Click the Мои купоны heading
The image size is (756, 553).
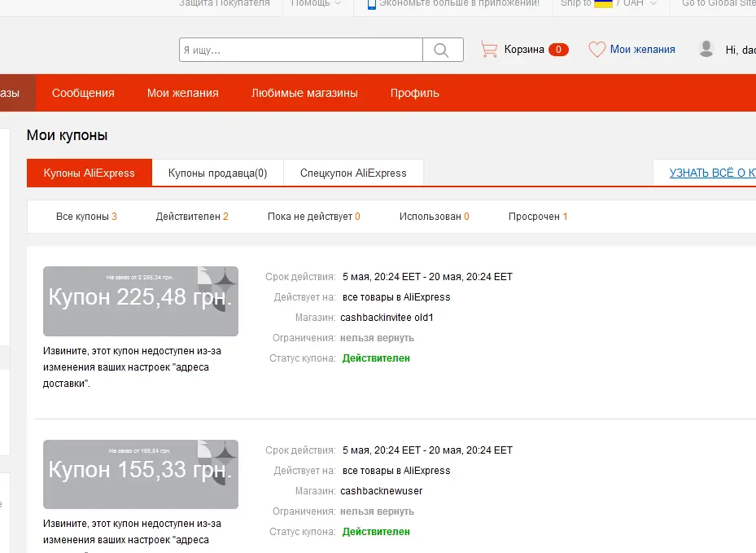pos(67,135)
